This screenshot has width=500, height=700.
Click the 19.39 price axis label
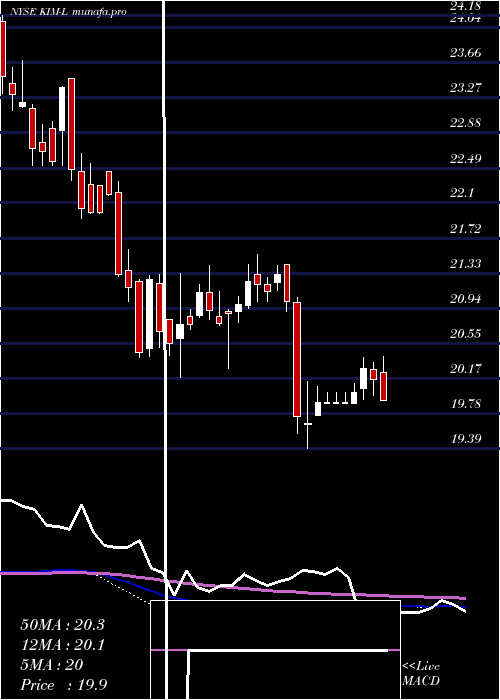coord(466,439)
